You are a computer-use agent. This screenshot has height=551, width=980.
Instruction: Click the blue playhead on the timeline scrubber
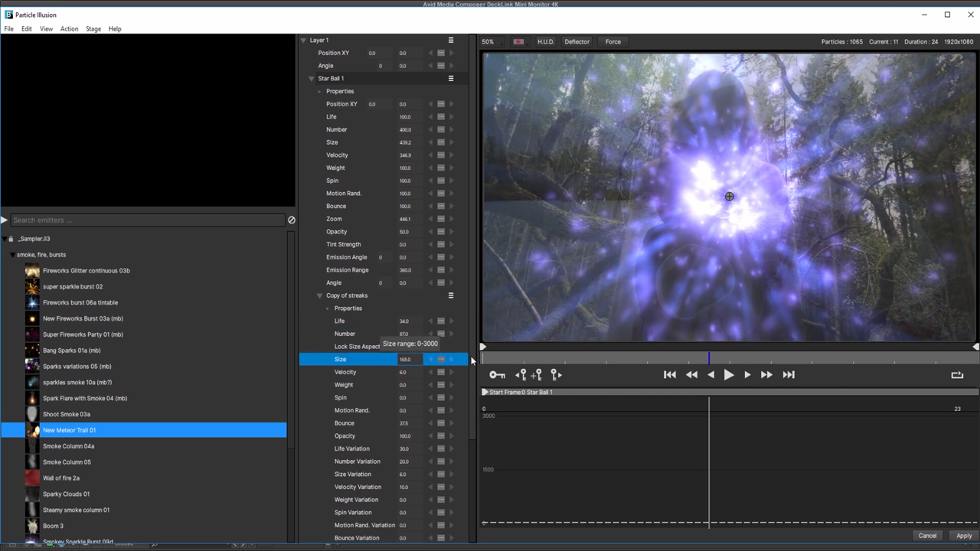[x=709, y=358]
